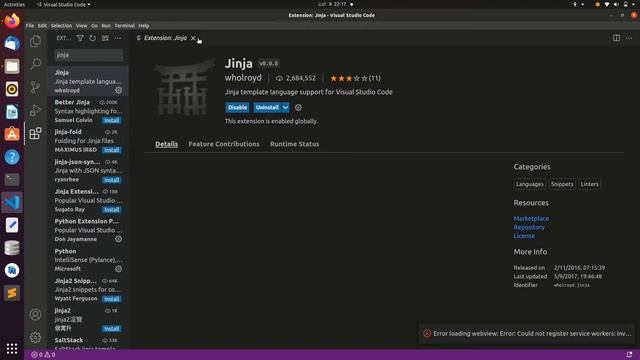
Task: Open the Explorer view in activity bar
Action: pos(36,41)
